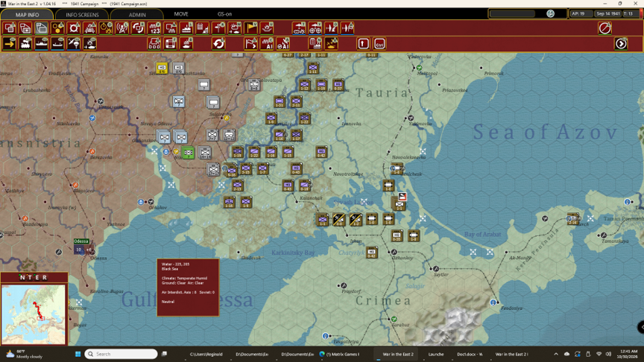
Task: Toggle the second stacked cards overlay icon
Action: (25, 28)
